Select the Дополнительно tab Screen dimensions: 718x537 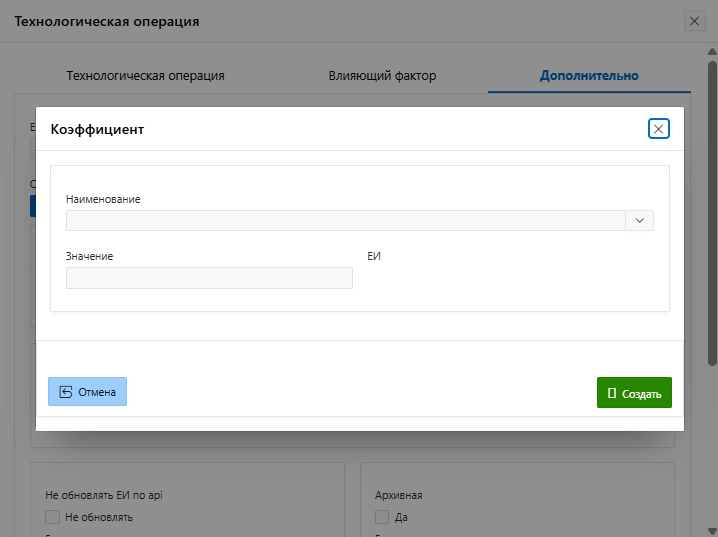tap(589, 75)
